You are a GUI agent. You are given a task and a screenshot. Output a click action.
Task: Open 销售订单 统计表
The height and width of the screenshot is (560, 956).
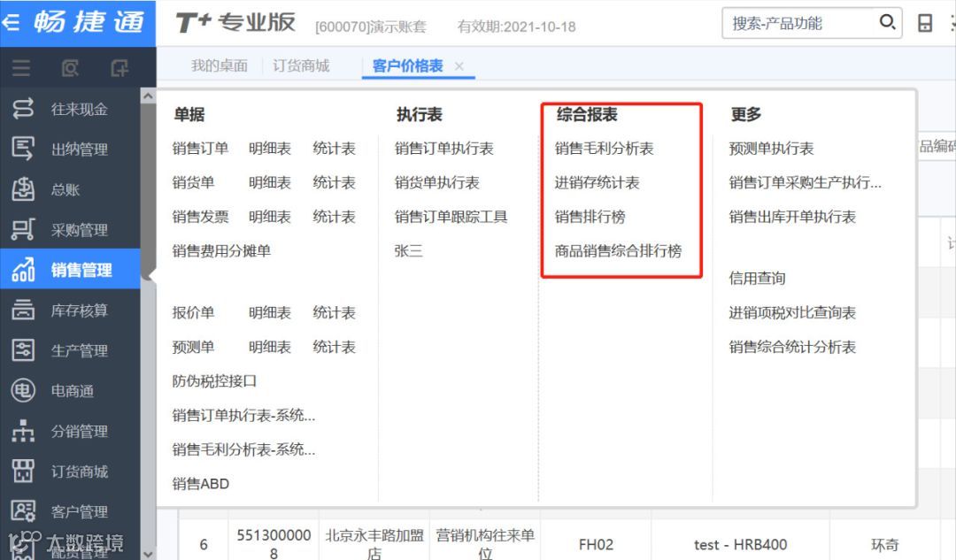(334, 149)
